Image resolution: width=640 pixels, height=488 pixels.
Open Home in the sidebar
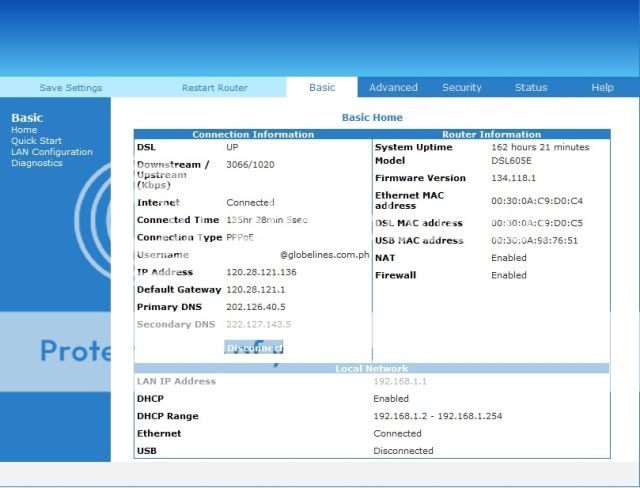pyautogui.click(x=24, y=130)
